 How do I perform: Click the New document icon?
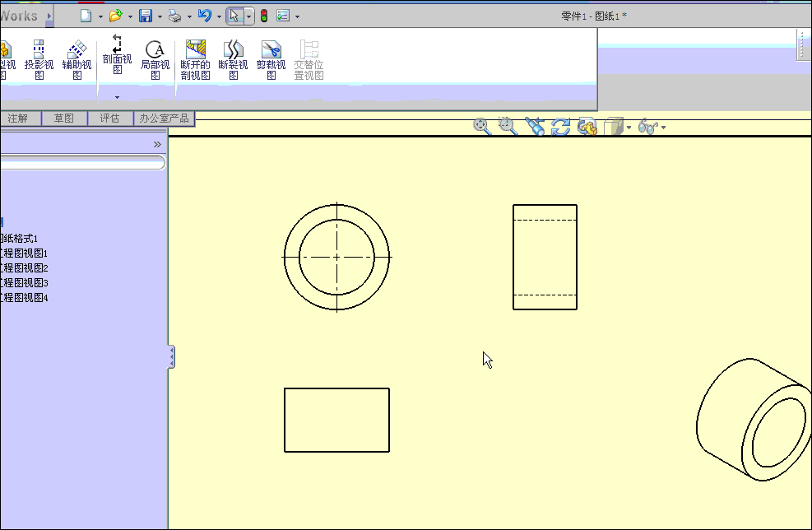pyautogui.click(x=86, y=16)
